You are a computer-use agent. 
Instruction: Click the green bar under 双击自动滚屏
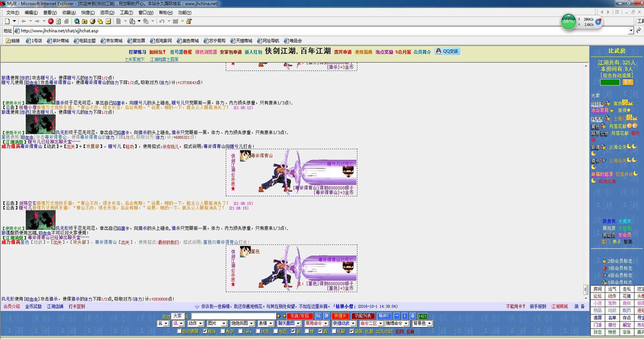pyautogui.click(x=610, y=82)
